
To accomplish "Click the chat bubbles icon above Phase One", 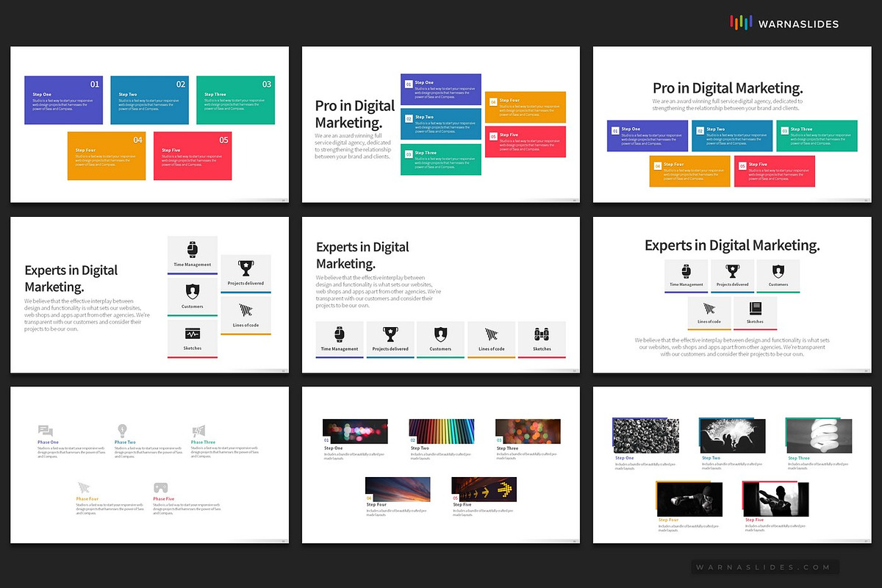I will point(45,431).
